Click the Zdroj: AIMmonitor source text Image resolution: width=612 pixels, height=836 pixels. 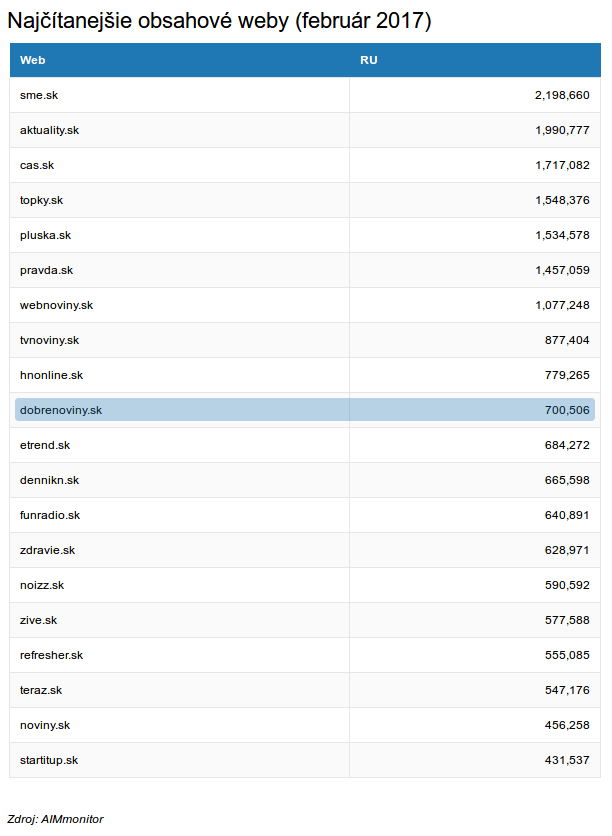pos(55,819)
